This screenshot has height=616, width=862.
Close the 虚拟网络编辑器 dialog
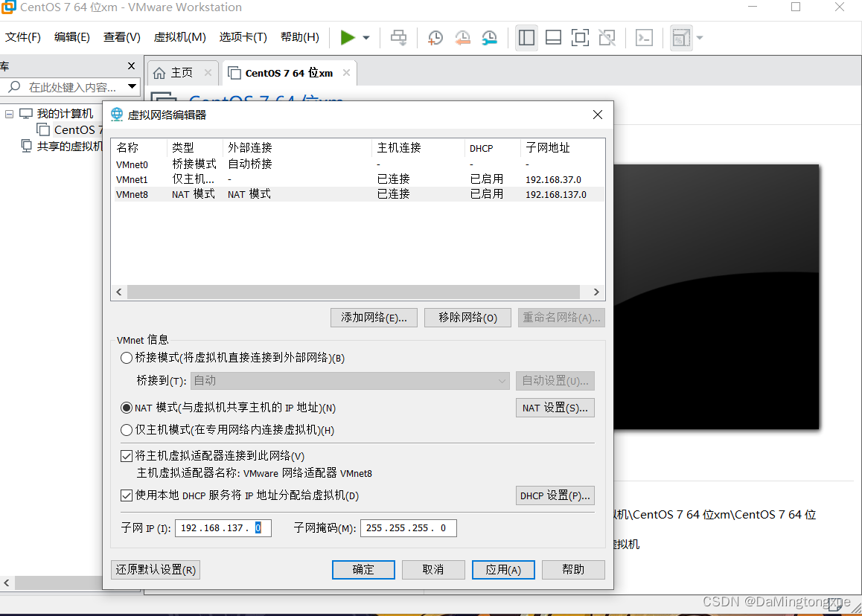pos(598,115)
